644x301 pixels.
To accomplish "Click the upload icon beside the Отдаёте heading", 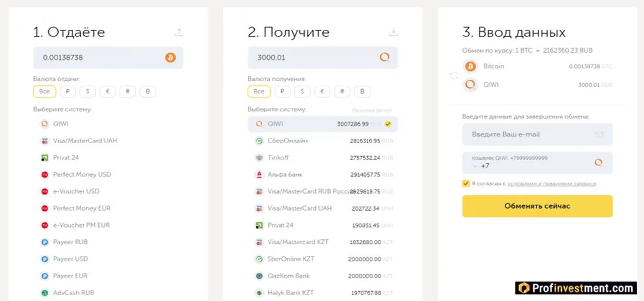I will [x=178, y=32].
